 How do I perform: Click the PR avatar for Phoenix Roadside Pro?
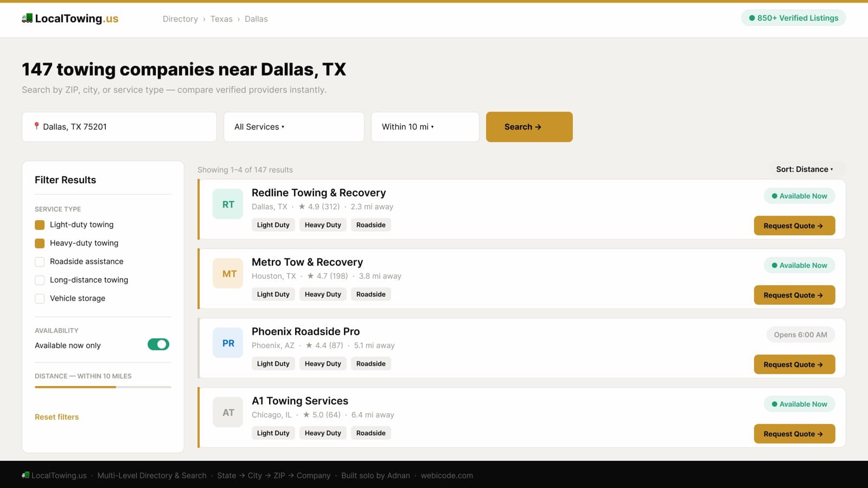tap(228, 343)
